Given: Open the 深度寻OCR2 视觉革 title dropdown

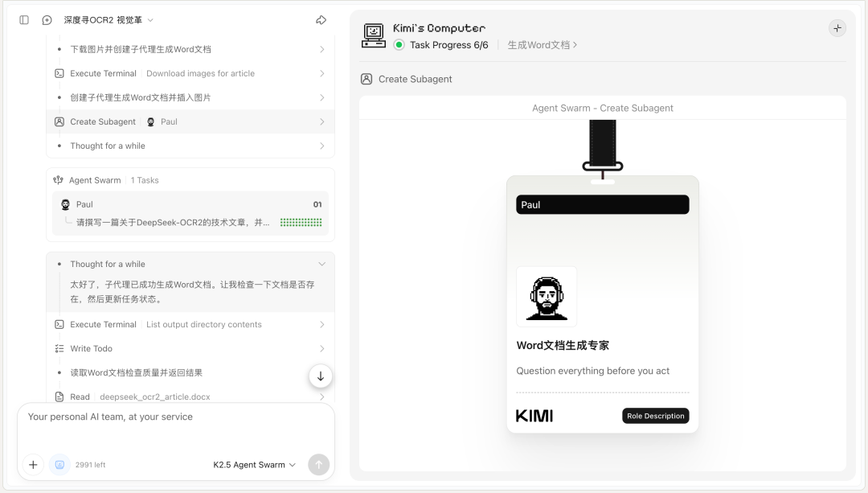Looking at the screenshot, I should (108, 20).
